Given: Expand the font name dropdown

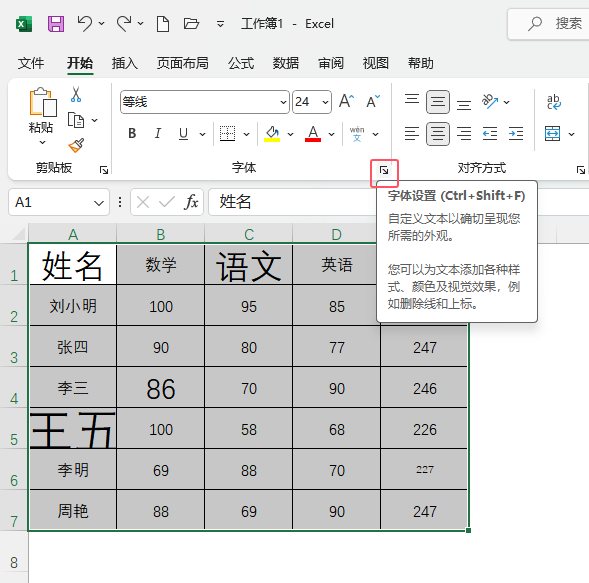Looking at the screenshot, I should pos(283,102).
